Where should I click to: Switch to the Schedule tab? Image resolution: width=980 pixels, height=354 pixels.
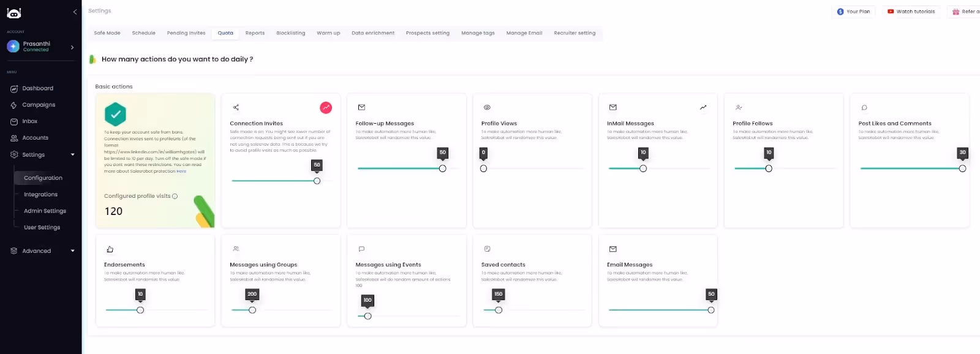[x=144, y=33]
